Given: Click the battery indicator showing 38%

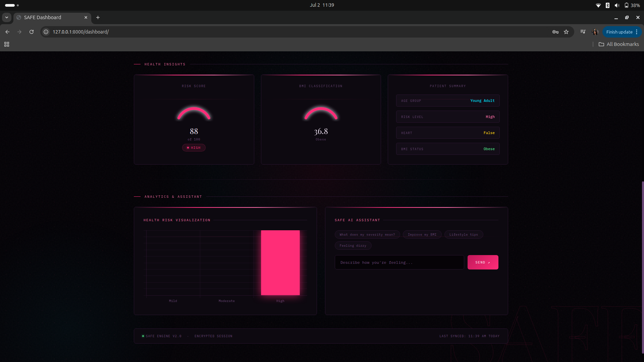Looking at the screenshot, I should (632, 5).
